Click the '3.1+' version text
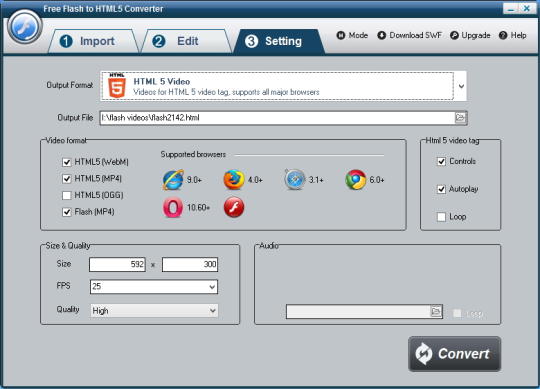Screen dimensions: 540x389 click(x=316, y=180)
